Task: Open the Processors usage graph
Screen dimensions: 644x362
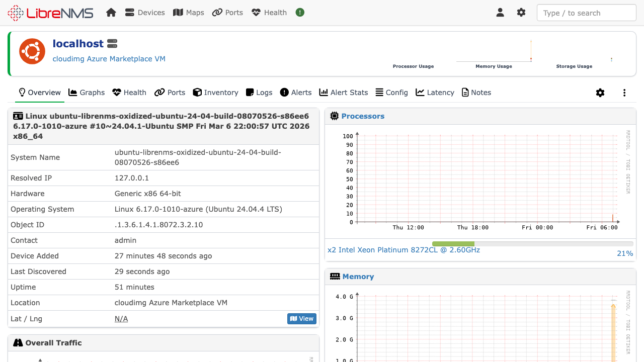Action: 480,180
